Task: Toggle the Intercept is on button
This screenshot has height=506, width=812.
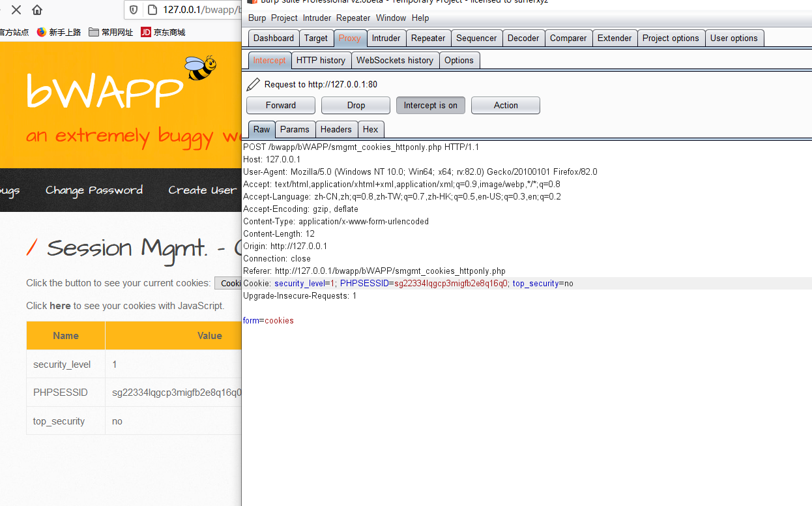Action: pyautogui.click(x=431, y=105)
